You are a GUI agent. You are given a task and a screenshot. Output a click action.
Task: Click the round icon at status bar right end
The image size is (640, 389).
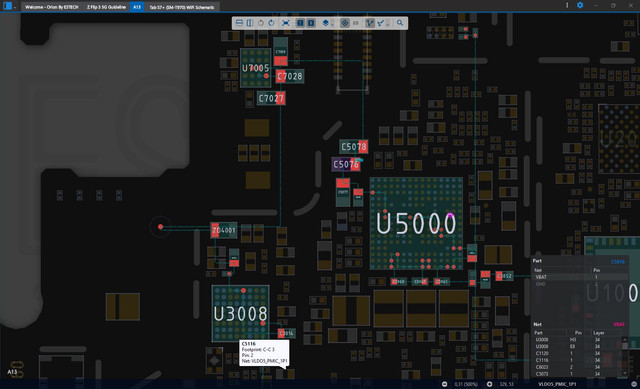point(634,384)
